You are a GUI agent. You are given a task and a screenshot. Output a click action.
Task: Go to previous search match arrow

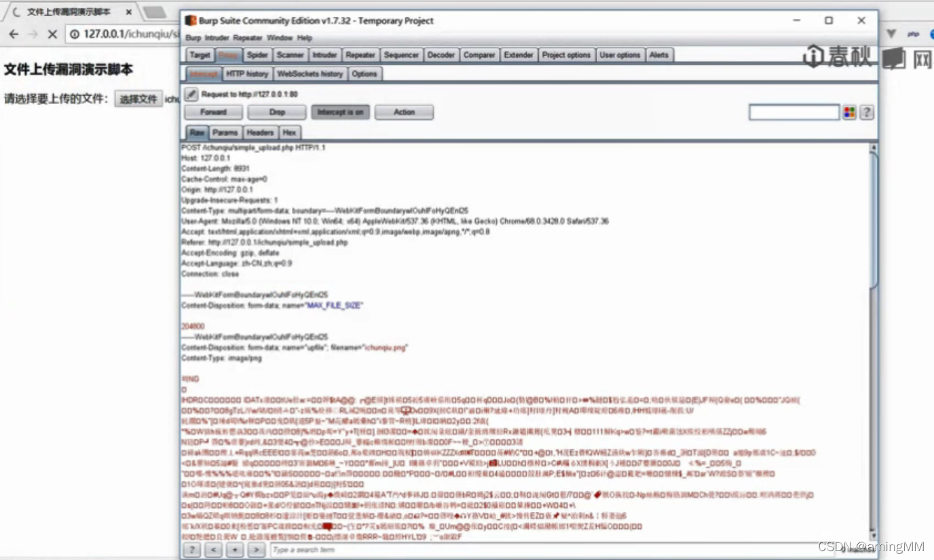[213, 549]
